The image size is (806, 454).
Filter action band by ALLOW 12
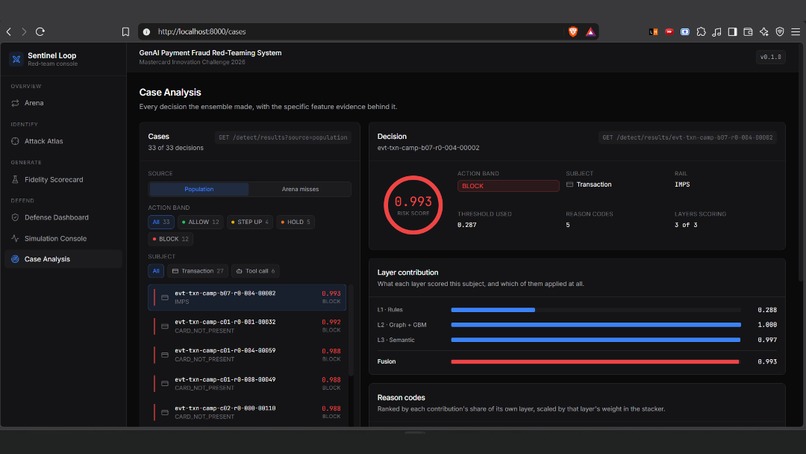coord(200,222)
